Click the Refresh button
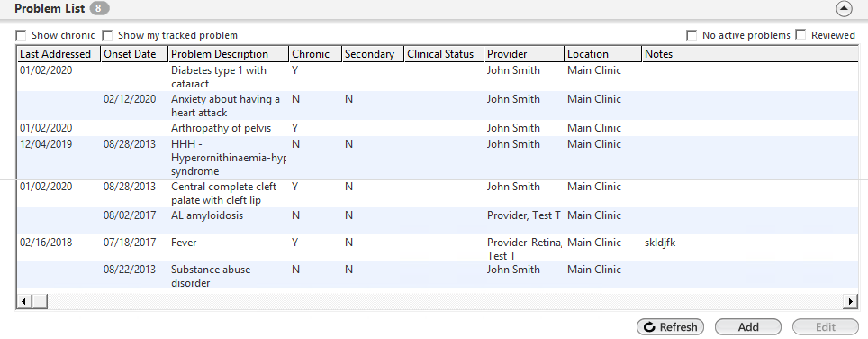This screenshot has width=868, height=339. coord(671,326)
